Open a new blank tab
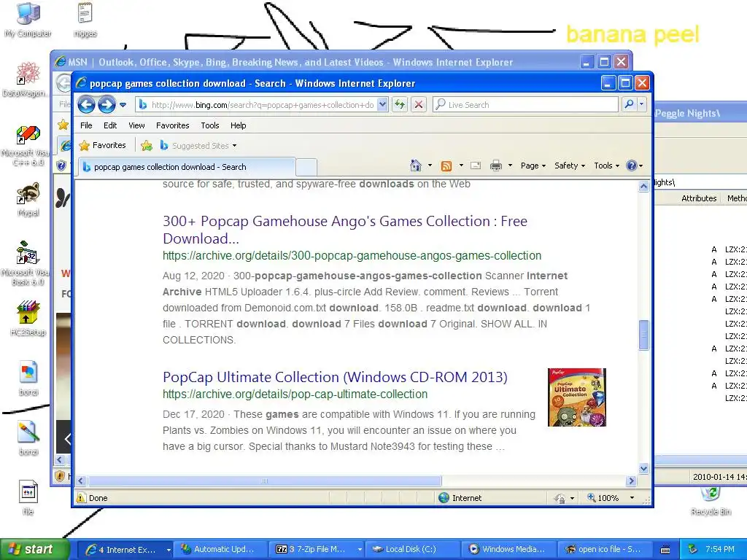Image resolution: width=747 pixels, height=560 pixels. point(306,167)
